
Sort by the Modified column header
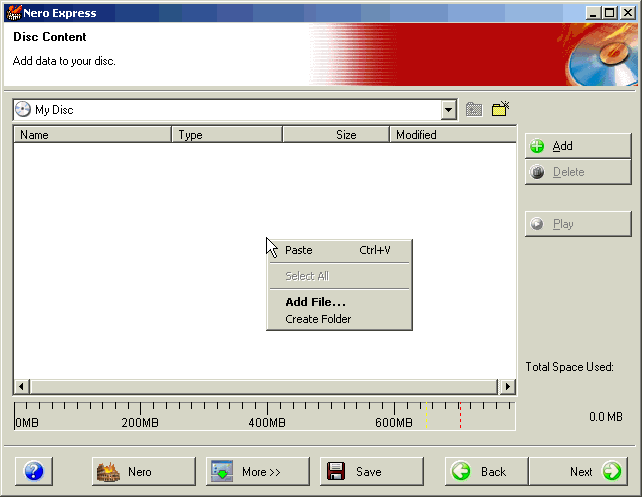coord(453,135)
